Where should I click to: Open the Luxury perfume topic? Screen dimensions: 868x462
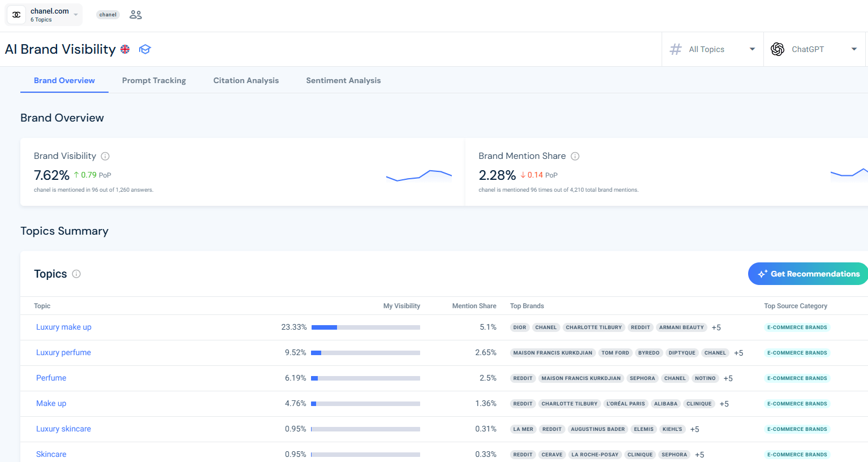tap(63, 352)
